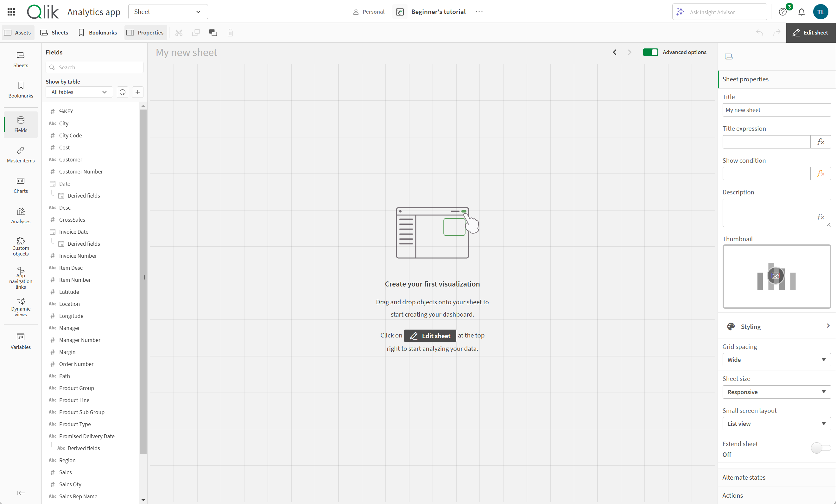Open App navigation links panel
The width and height of the screenshot is (836, 504).
(x=20, y=278)
